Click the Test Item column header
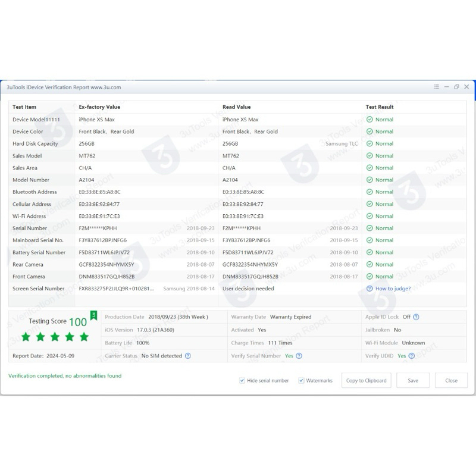The width and height of the screenshot is (476, 476). (x=24, y=107)
